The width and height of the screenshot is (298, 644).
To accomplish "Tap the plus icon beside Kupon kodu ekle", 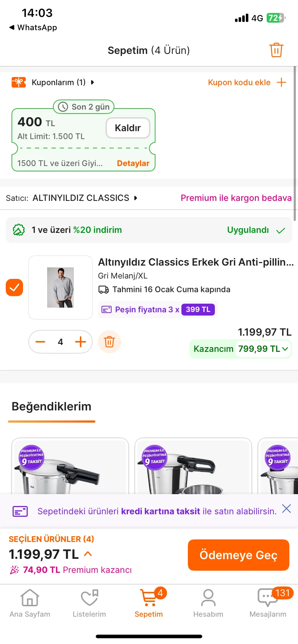I will pos(281,82).
